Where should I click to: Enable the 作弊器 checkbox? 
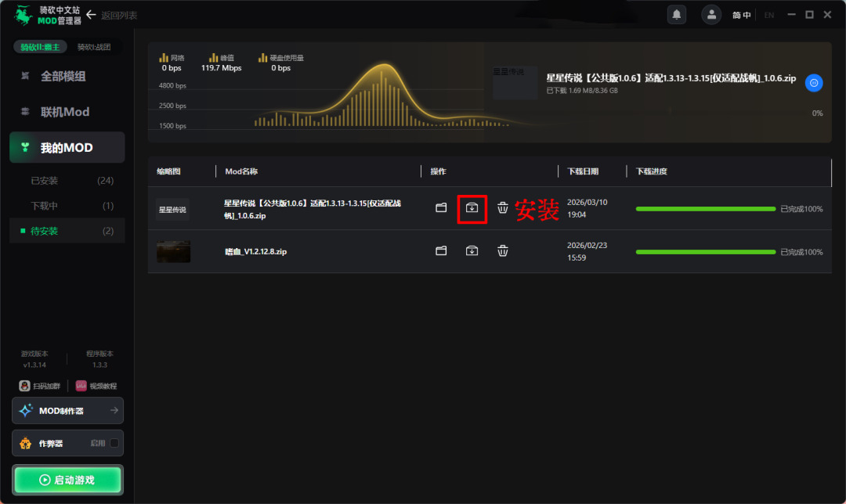tap(114, 443)
